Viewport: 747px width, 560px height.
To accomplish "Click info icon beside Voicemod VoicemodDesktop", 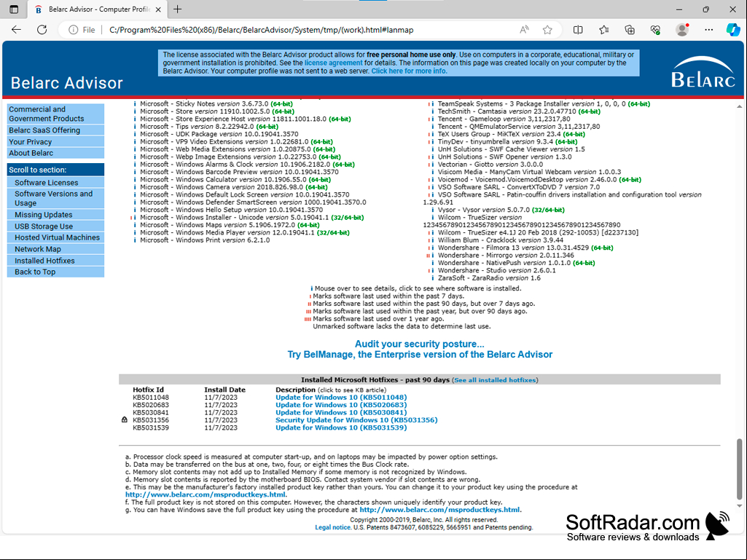I will click(x=433, y=180).
